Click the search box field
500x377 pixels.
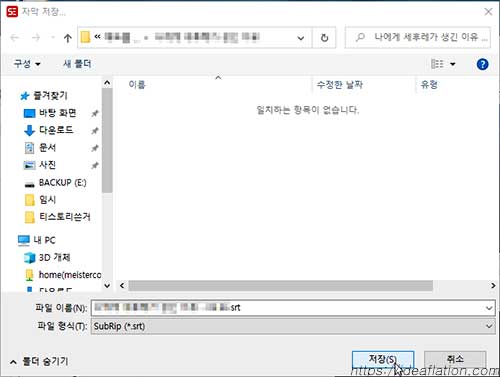(418, 37)
